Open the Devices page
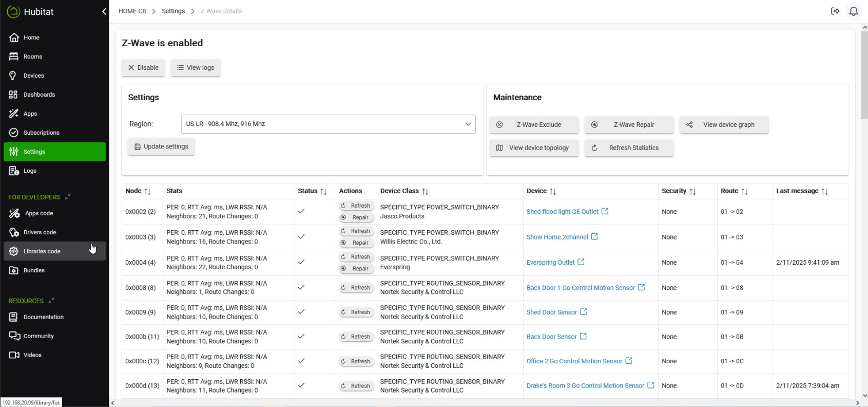The width and height of the screenshot is (868, 407). (x=54, y=76)
